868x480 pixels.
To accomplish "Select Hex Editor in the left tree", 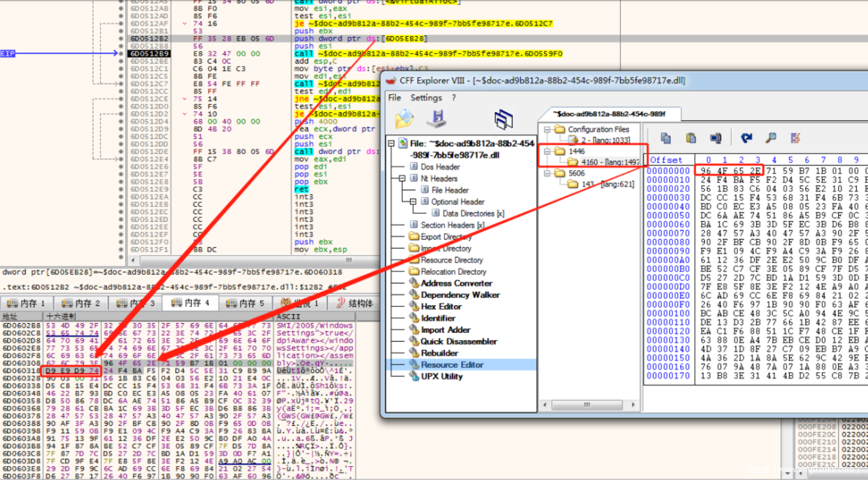I will pyautogui.click(x=441, y=306).
